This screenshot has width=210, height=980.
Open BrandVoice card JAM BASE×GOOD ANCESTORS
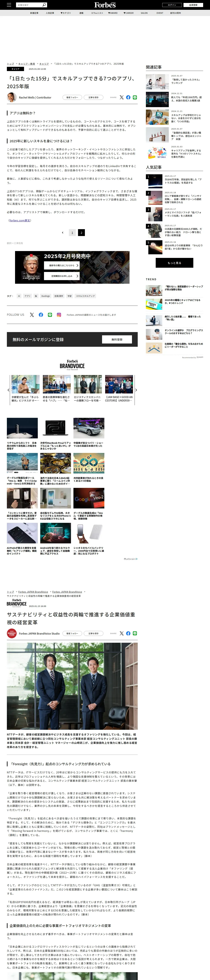click(x=119, y=388)
